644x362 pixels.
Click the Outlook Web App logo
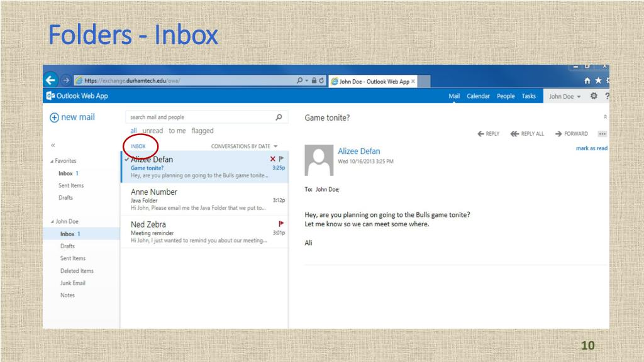tap(77, 96)
